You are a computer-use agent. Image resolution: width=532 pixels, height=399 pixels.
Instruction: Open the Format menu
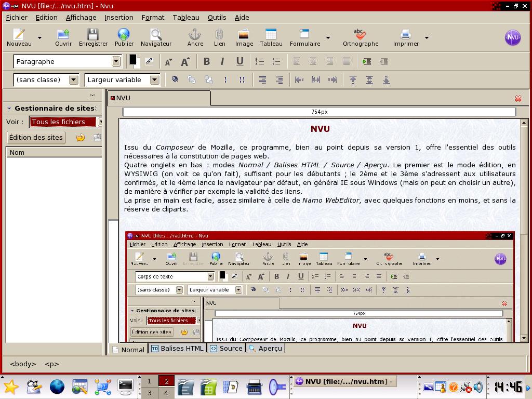[153, 17]
